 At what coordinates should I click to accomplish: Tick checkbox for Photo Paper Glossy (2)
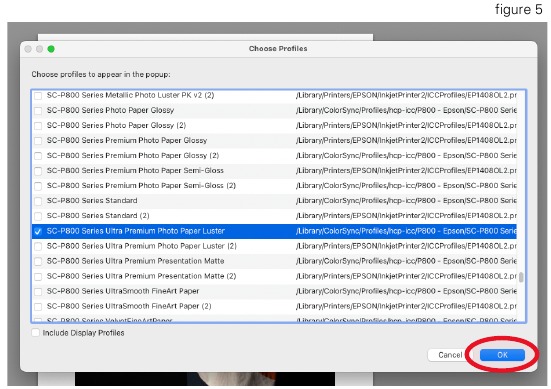click(x=38, y=126)
